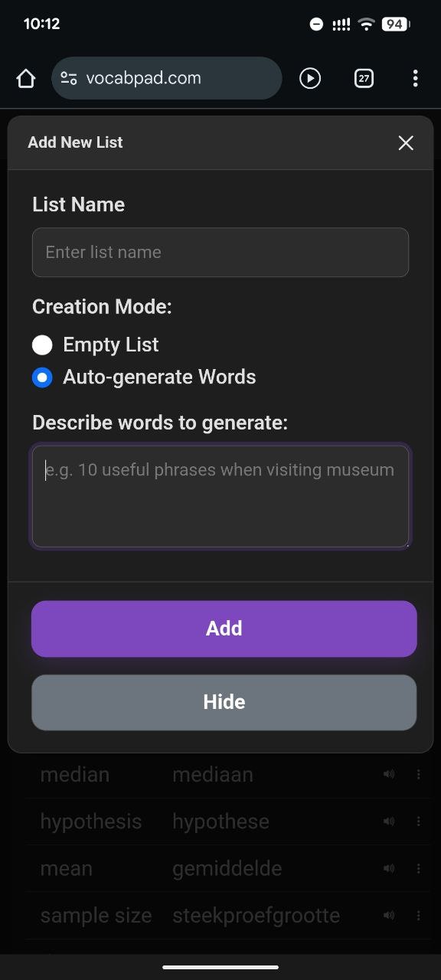Select "Auto-generate Words" option
This screenshot has height=980, width=441.
pos(42,377)
